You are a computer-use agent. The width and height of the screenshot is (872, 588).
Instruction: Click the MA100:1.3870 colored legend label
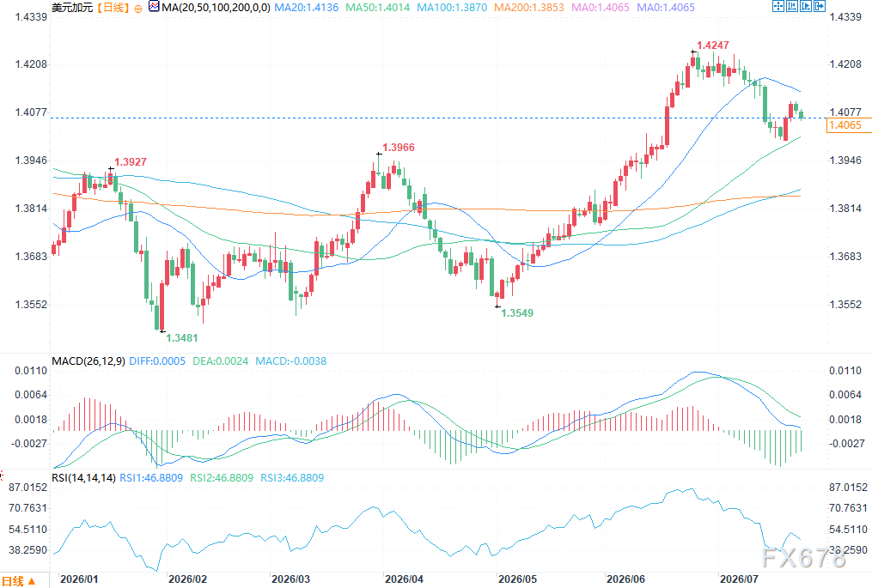[x=452, y=8]
